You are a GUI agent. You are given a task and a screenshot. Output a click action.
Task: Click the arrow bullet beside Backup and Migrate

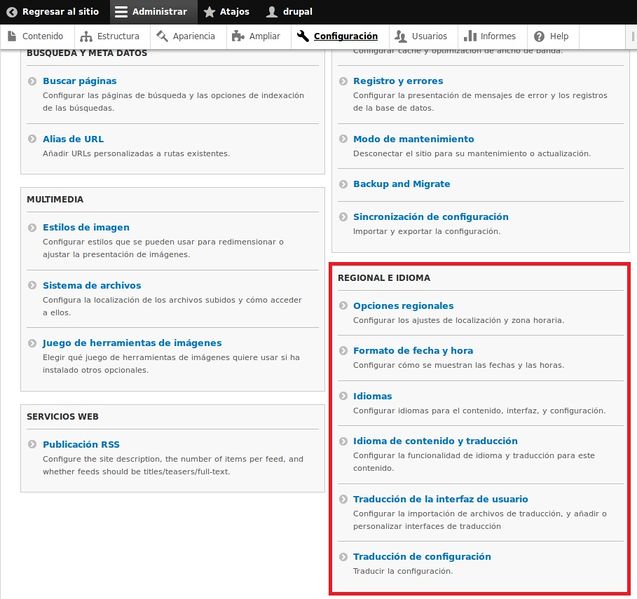tap(343, 184)
